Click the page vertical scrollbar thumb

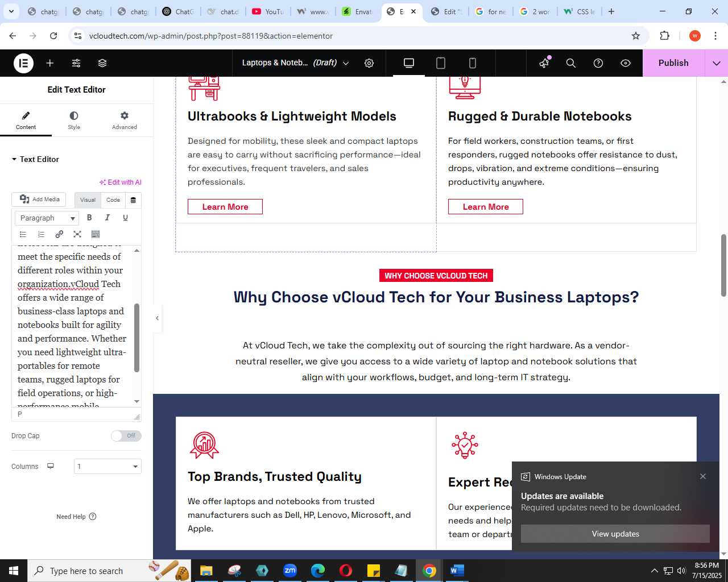click(x=723, y=265)
